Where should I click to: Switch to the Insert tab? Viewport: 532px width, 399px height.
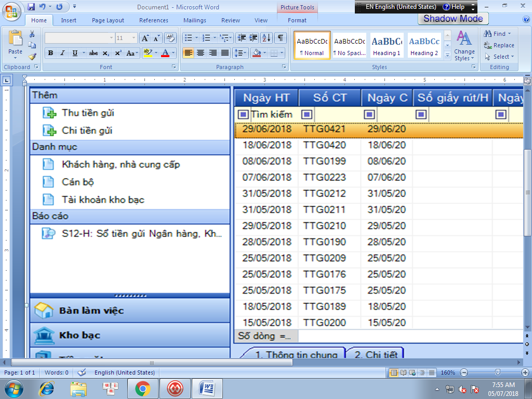pyautogui.click(x=69, y=20)
